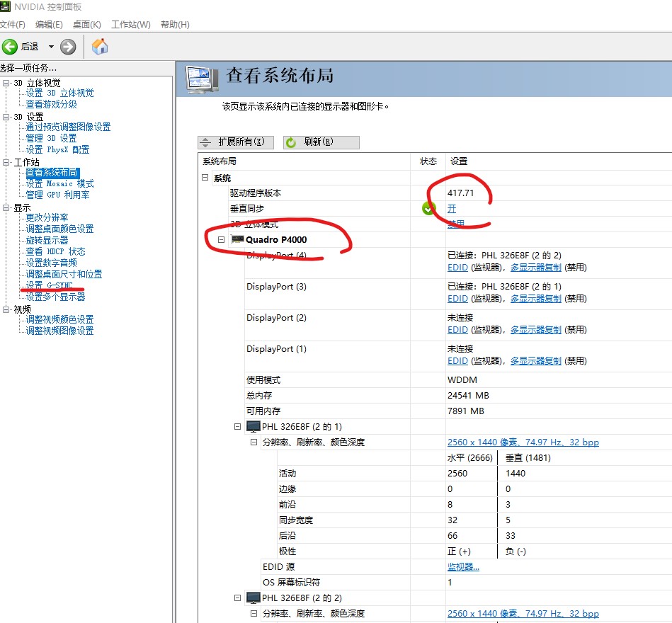672x623 pixels.
Task: Collapse the Quadro P4000 node
Action: 221,239
